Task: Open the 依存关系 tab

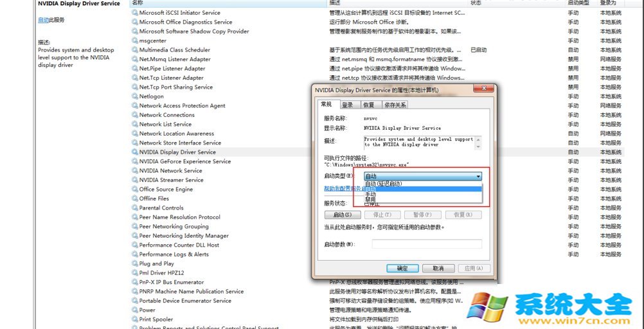Action: click(395, 105)
